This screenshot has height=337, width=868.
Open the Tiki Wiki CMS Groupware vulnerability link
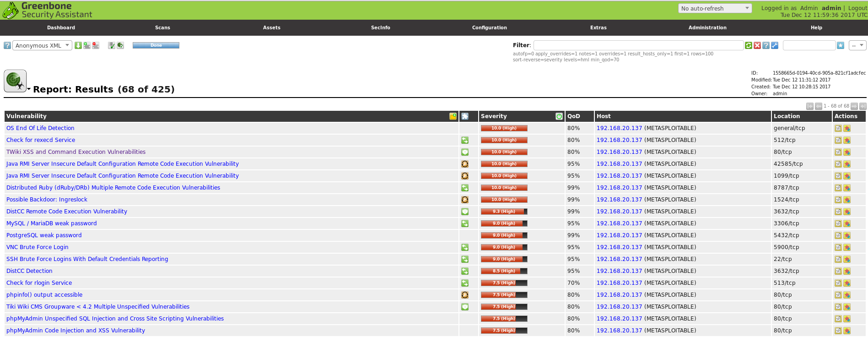pyautogui.click(x=97, y=307)
